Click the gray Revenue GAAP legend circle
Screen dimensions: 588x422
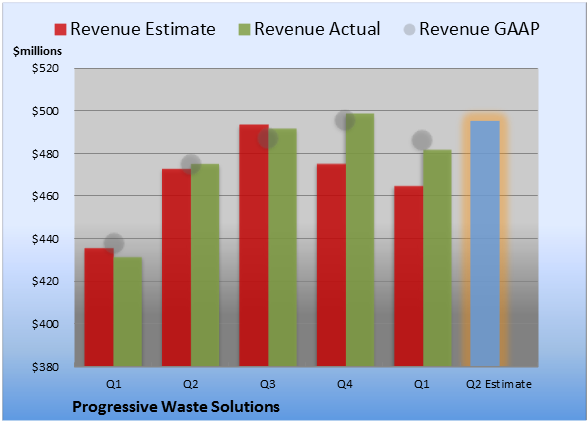click(x=409, y=29)
